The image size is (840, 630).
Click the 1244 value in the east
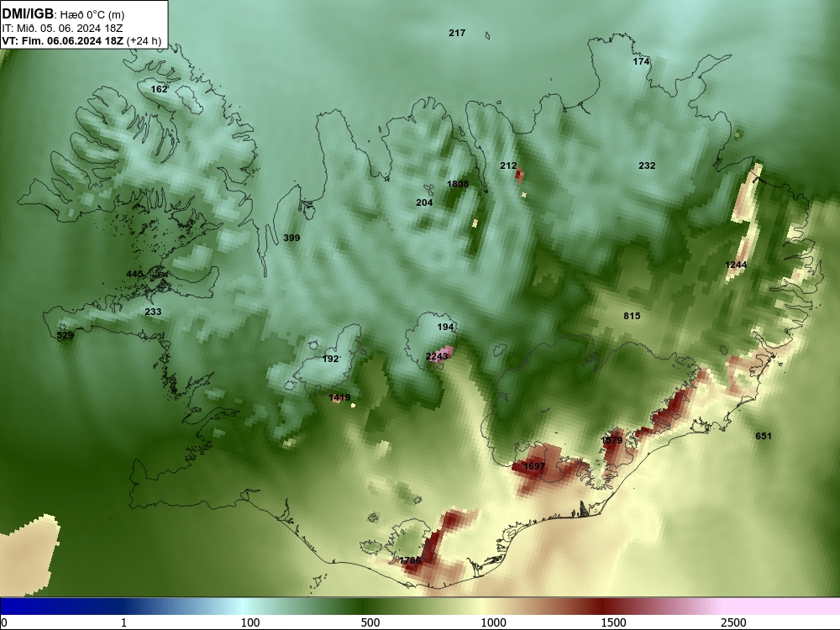pyautogui.click(x=736, y=265)
